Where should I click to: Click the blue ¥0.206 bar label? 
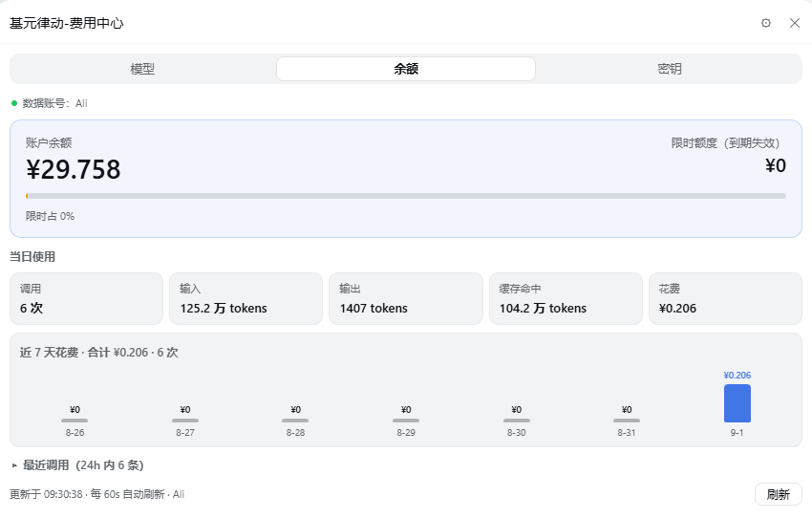click(737, 375)
